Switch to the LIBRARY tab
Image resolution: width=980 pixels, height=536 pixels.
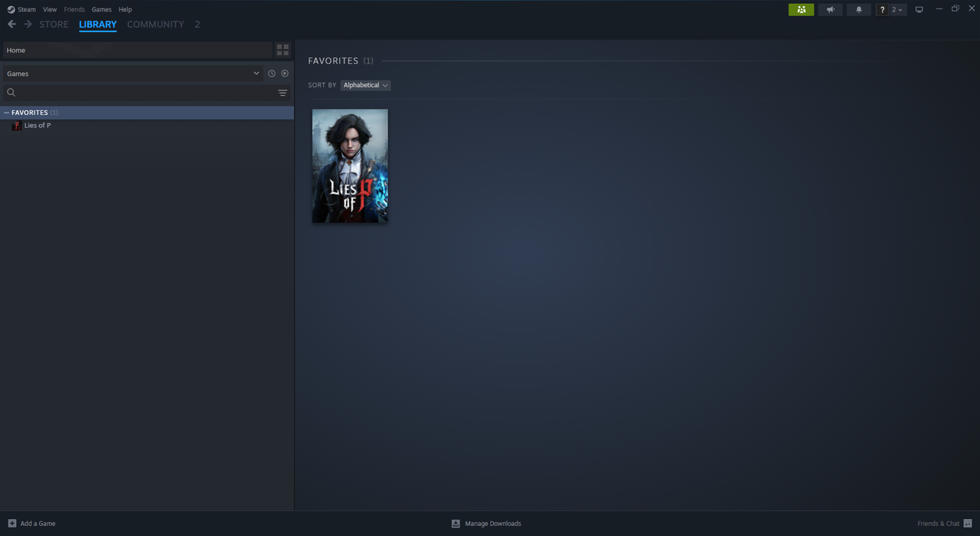(98, 25)
